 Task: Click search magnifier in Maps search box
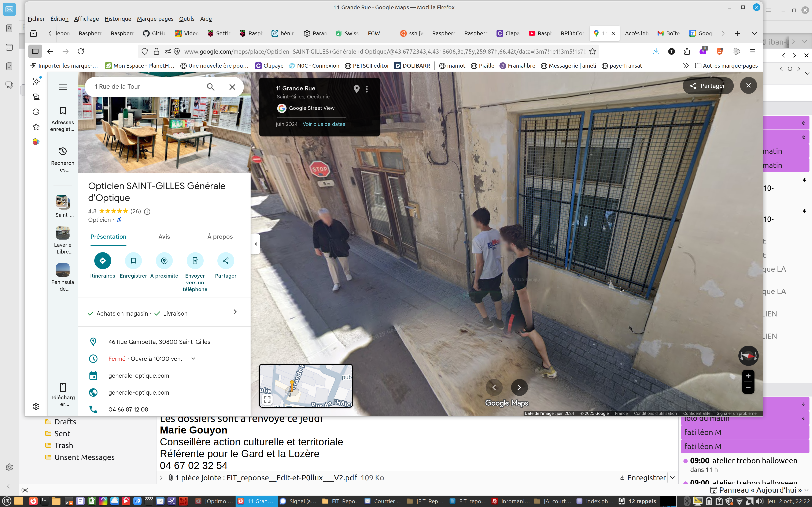point(210,87)
